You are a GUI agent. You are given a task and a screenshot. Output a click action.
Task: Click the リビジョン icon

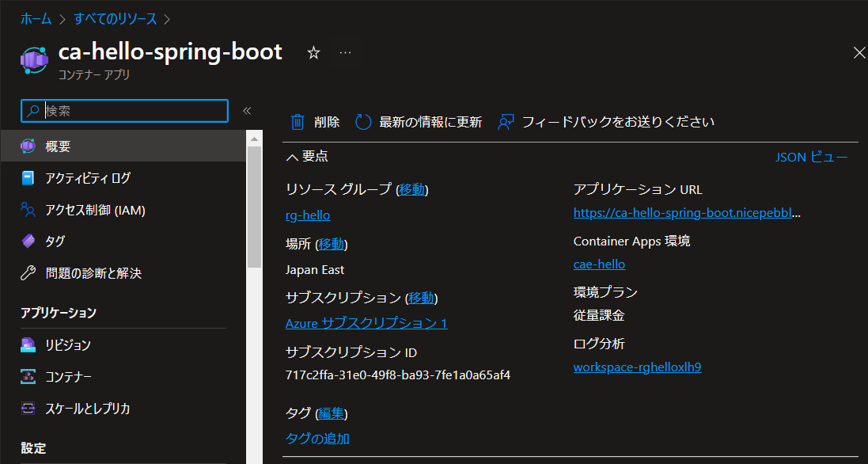(x=28, y=344)
